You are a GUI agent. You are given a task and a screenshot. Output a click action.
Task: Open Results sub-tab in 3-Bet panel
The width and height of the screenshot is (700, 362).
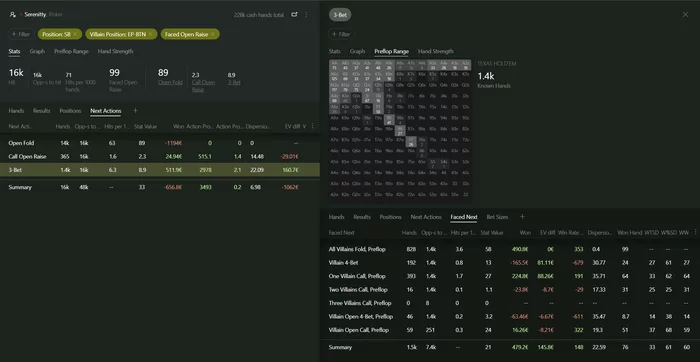pyautogui.click(x=362, y=217)
